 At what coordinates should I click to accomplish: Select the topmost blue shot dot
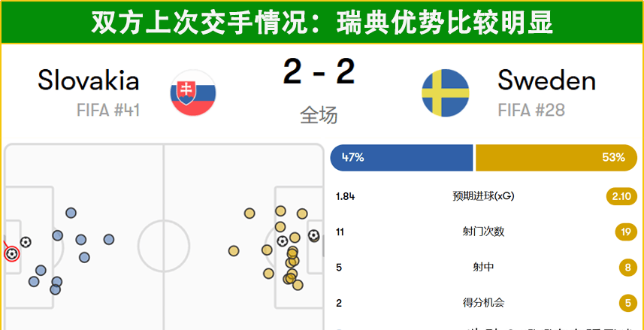pos(71,213)
